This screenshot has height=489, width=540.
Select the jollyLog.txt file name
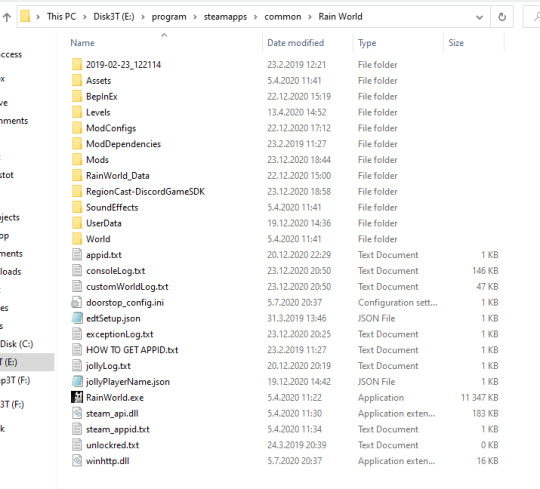[x=108, y=366]
